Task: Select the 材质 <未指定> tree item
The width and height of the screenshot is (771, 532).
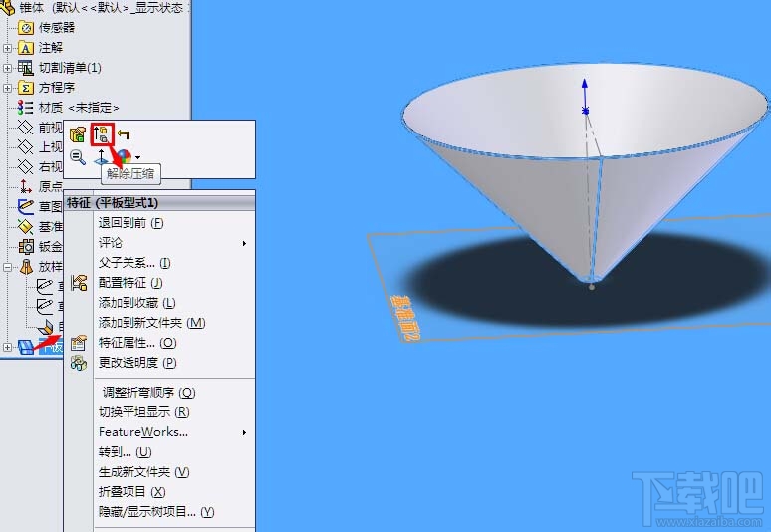Action: click(79, 108)
